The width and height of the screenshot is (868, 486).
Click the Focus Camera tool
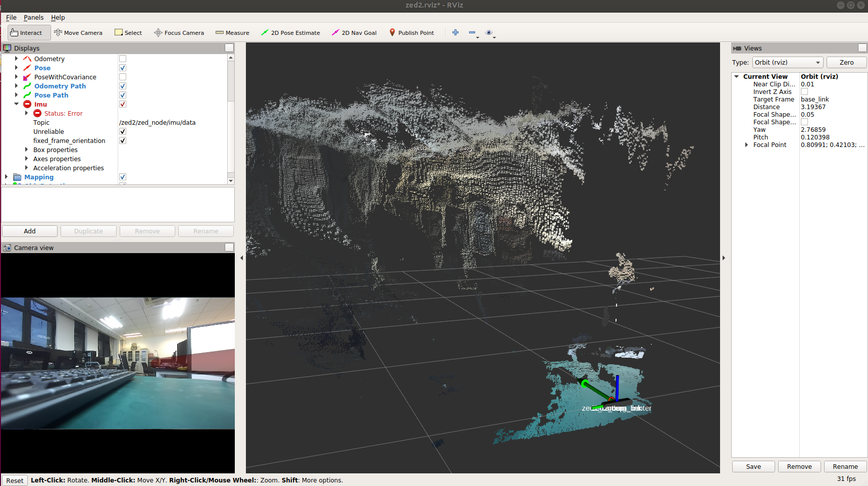click(179, 32)
